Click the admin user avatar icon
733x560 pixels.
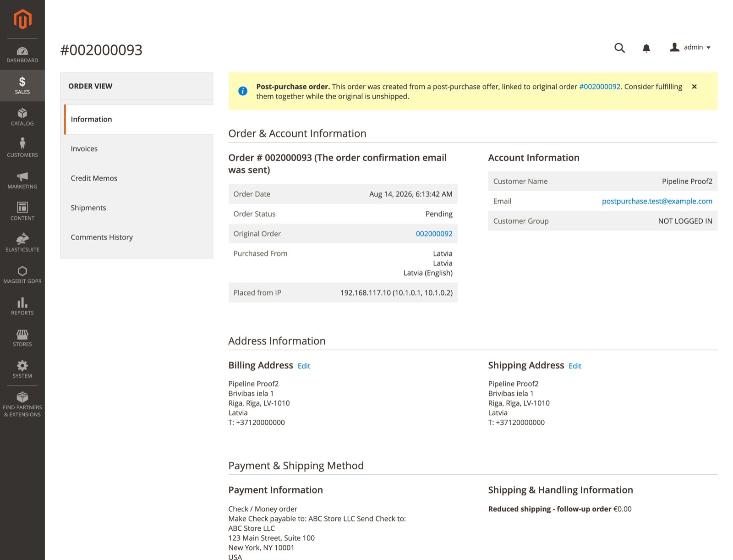click(674, 47)
